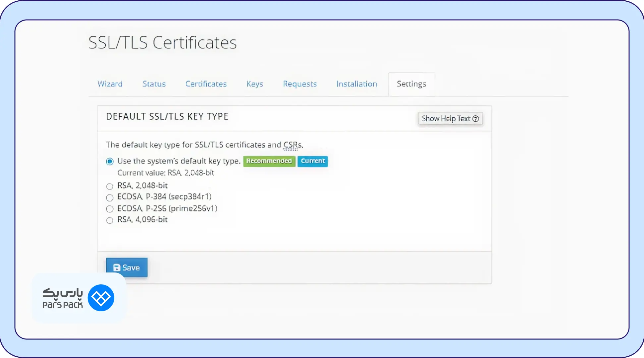Click the green Recommended badge
This screenshot has width=644, height=358.
point(269,161)
